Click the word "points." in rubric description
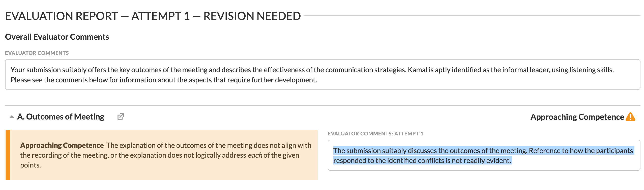Viewport: 644px width, 190px height. (31, 165)
